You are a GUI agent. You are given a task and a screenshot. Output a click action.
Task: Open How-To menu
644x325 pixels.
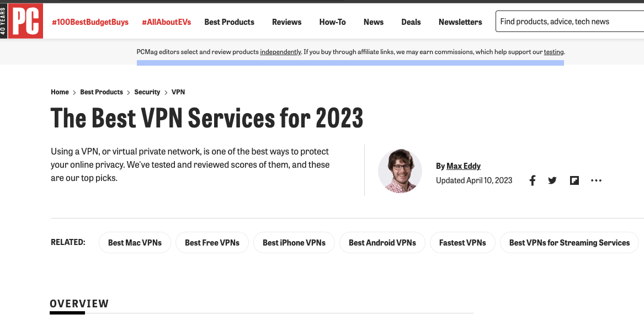(x=332, y=22)
